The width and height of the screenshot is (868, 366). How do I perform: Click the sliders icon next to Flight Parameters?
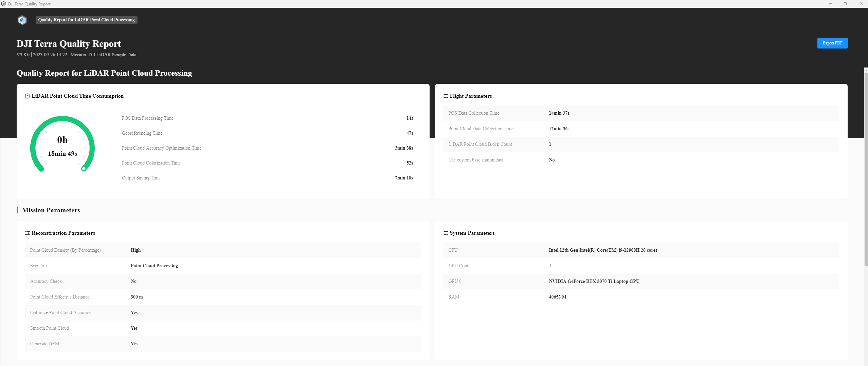446,96
